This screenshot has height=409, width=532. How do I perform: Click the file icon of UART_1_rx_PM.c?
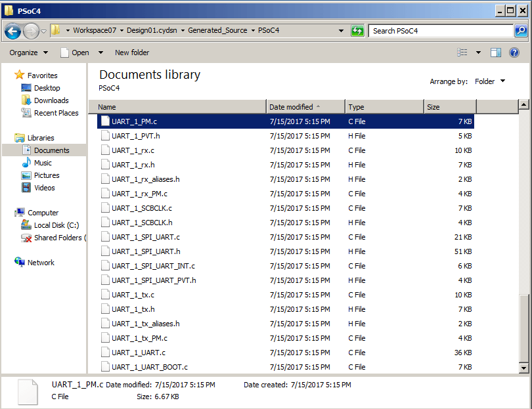(x=106, y=194)
